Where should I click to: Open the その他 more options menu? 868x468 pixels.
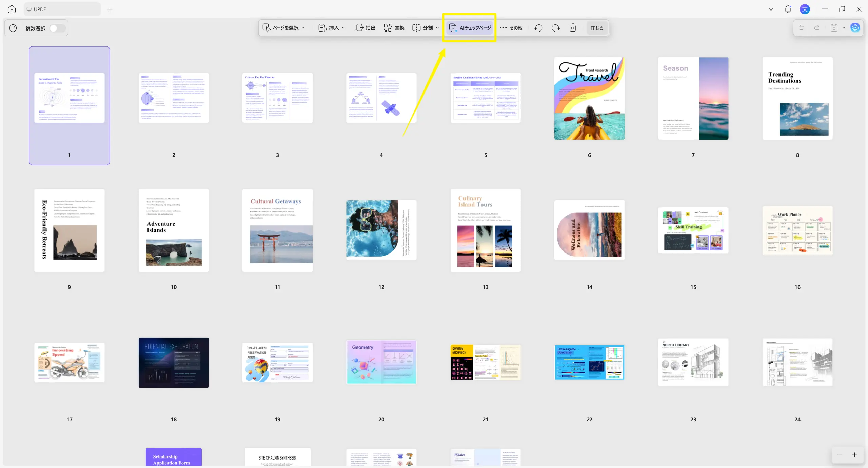pos(511,28)
